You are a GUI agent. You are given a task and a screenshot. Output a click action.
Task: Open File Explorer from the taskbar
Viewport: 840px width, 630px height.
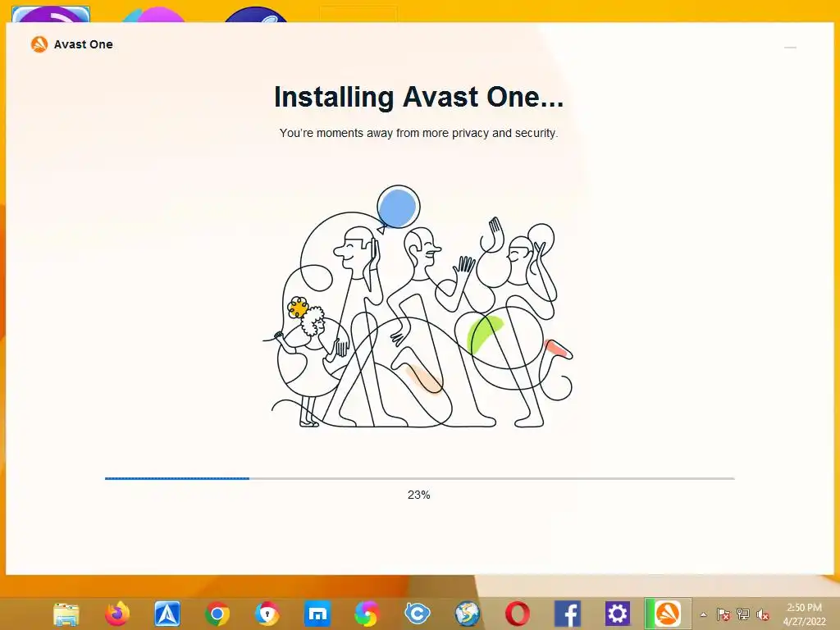[66, 614]
